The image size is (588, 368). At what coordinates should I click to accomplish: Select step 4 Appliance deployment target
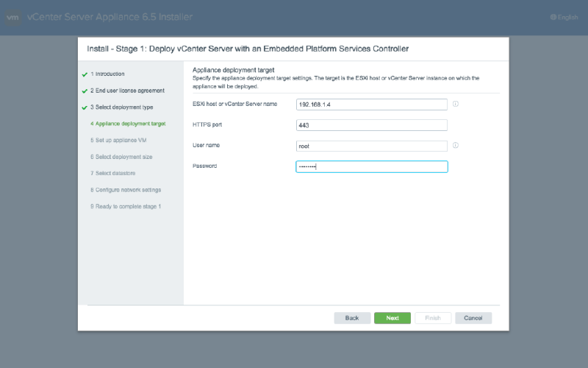coord(128,124)
